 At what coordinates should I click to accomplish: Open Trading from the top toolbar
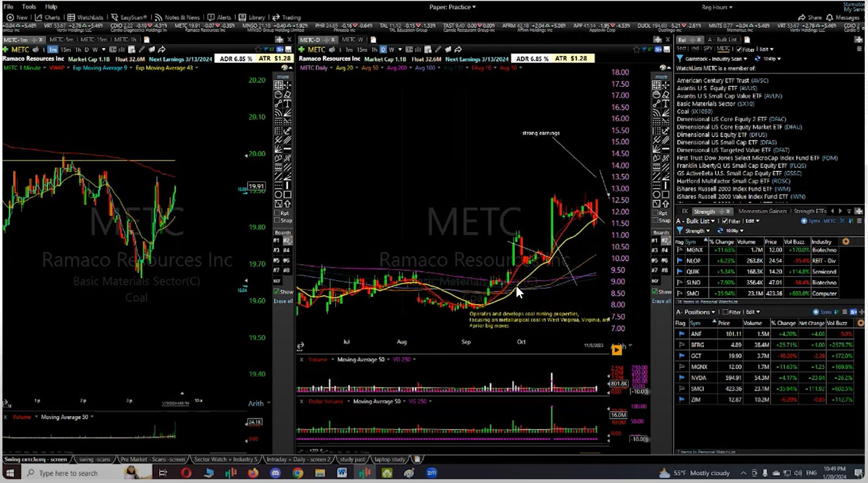tap(286, 17)
